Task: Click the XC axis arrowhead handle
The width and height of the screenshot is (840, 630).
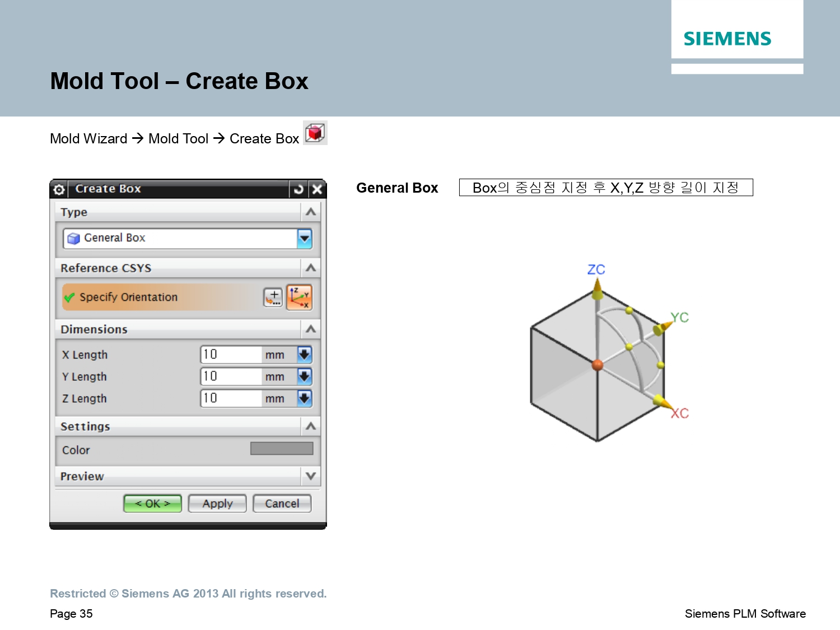Action: (x=662, y=402)
